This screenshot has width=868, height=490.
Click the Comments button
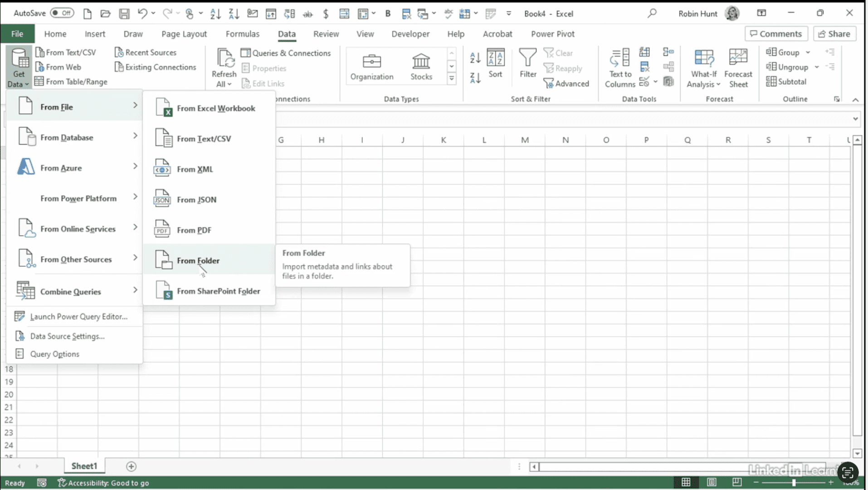click(x=776, y=34)
